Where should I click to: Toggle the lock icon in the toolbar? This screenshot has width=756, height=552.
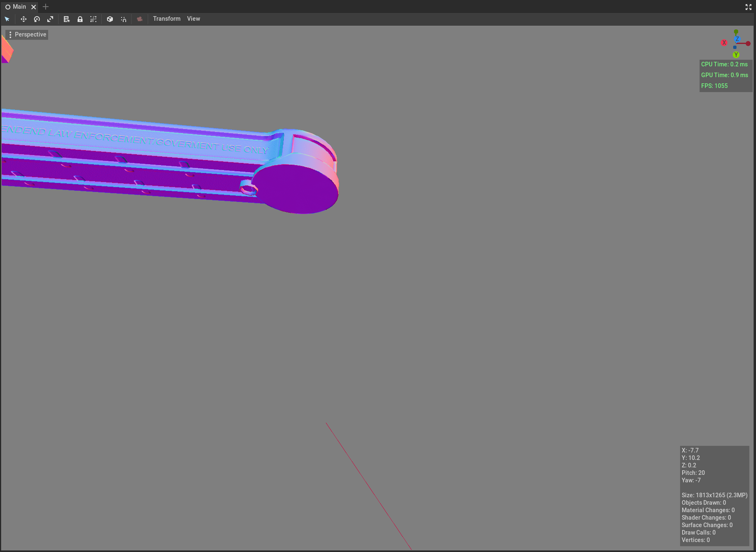[x=80, y=19]
